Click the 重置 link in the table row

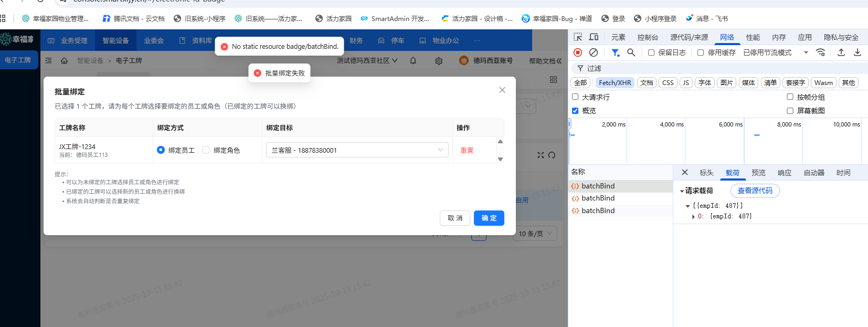tap(467, 150)
